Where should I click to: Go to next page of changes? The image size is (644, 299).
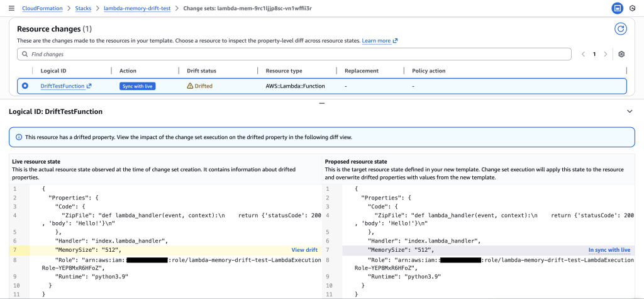point(606,54)
